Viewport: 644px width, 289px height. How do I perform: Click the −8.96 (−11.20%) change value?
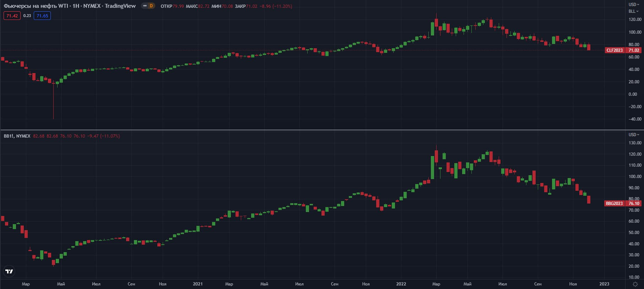[276, 6]
